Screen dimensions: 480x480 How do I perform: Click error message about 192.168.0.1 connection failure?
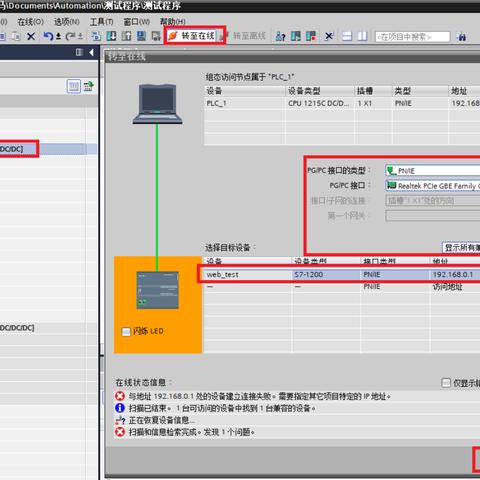(260, 396)
